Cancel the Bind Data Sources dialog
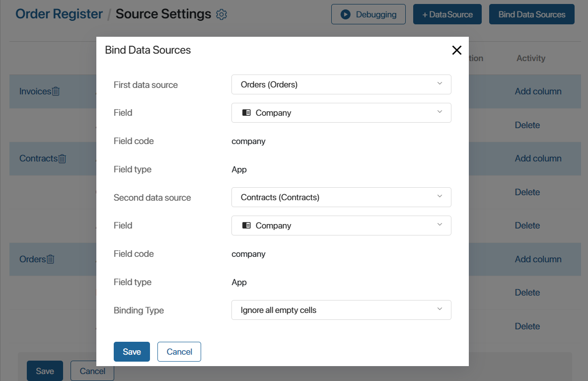The height and width of the screenshot is (381, 588). pos(179,352)
